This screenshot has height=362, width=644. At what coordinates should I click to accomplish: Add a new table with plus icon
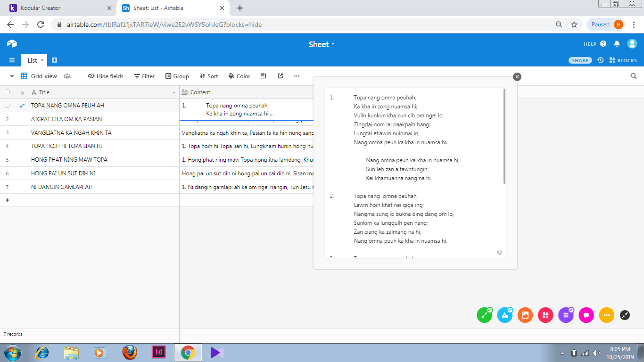(x=54, y=60)
